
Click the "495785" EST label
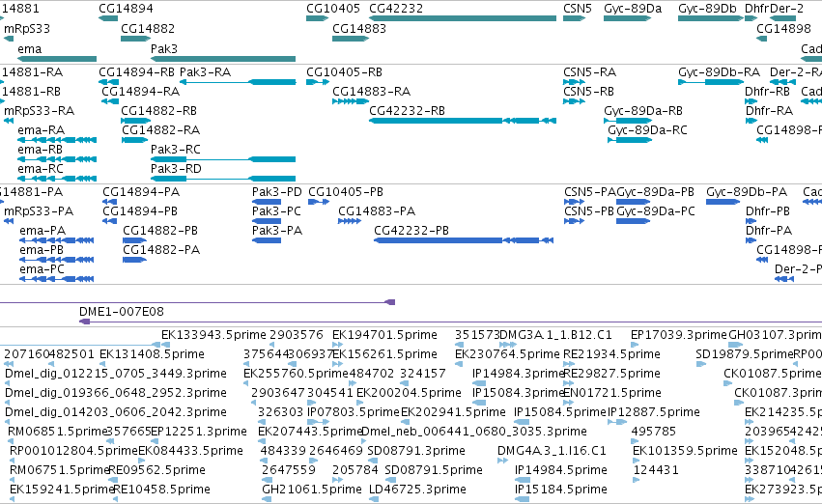(x=654, y=432)
